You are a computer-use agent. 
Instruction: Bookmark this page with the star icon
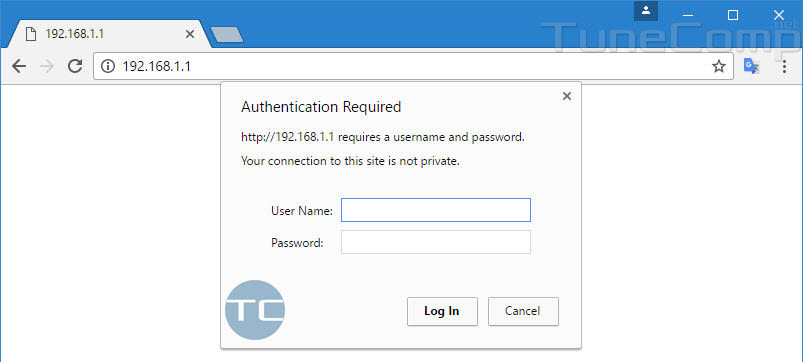(x=719, y=66)
